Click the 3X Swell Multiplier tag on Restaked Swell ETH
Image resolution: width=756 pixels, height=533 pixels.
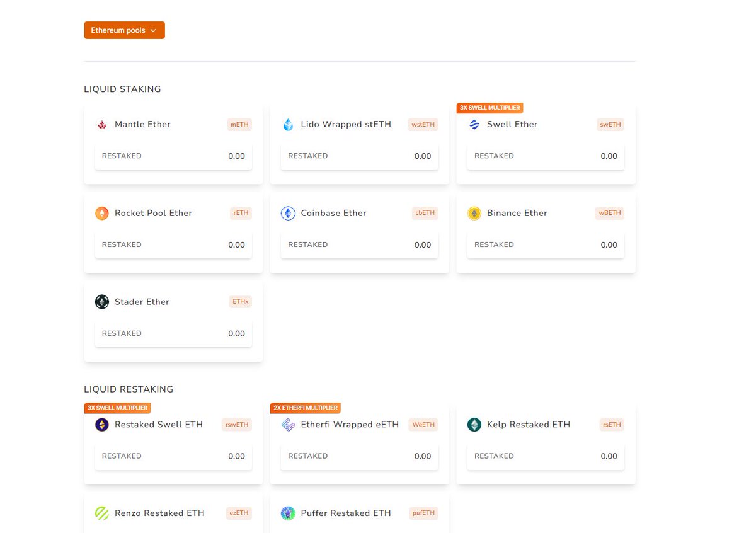(117, 408)
